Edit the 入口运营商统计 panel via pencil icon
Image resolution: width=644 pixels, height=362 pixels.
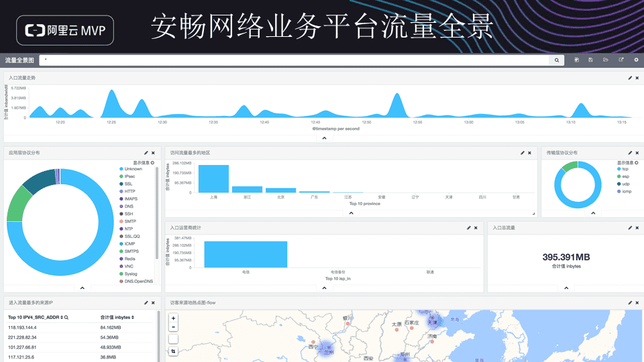[x=469, y=228]
